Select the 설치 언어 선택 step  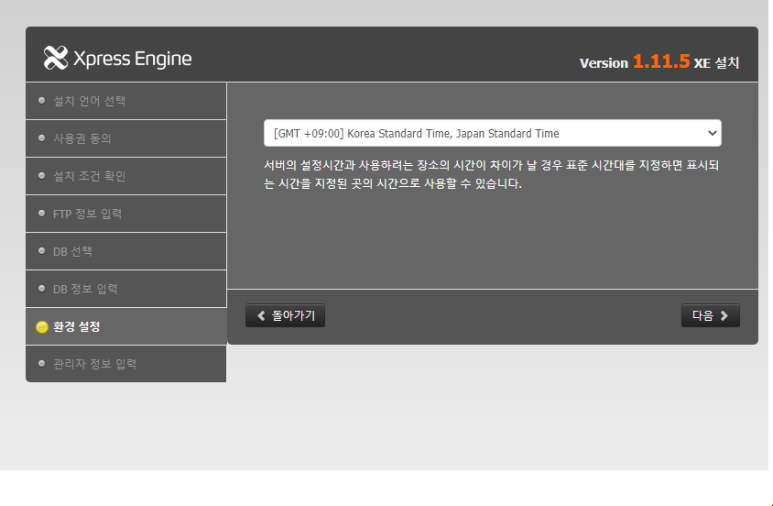126,101
